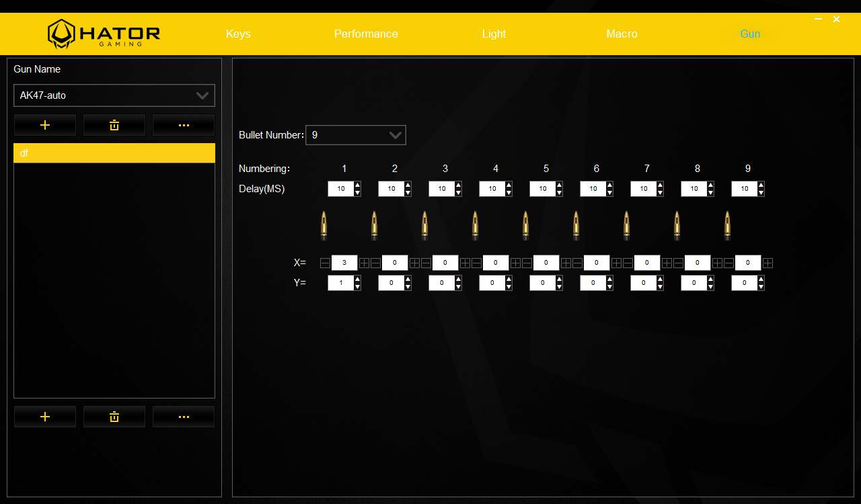Click the Delay input field for bullet 5
861x504 pixels.
tap(543, 189)
